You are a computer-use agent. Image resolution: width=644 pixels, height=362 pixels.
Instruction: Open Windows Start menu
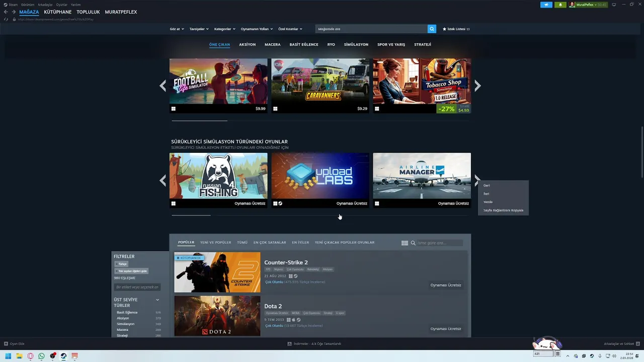[x=8, y=356]
